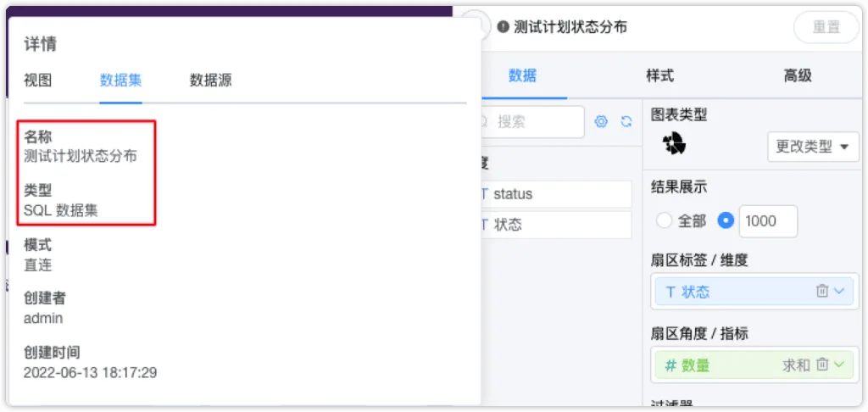Delete the 状态 dimension with trash icon
Viewport: 868px width, 412px height.
click(822, 292)
